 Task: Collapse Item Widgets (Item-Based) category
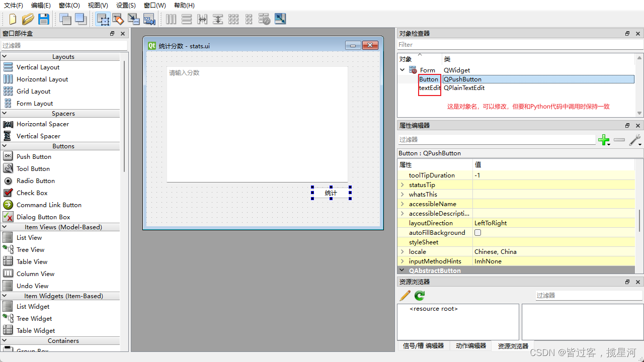point(5,296)
